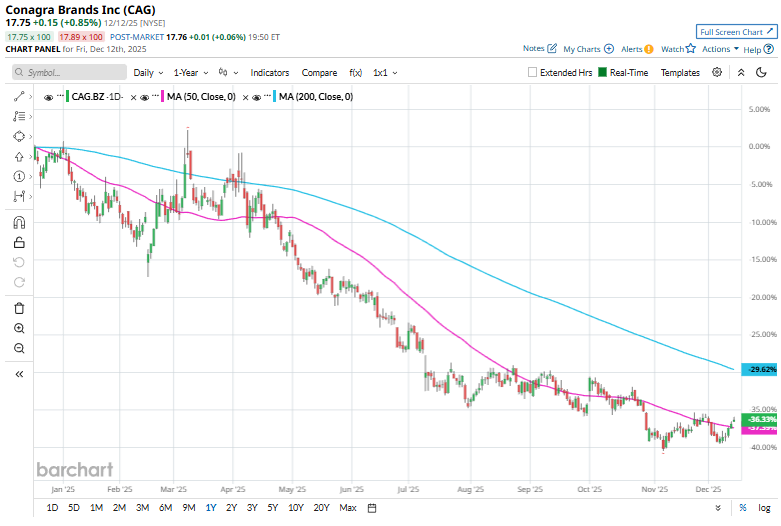The height and width of the screenshot is (526, 781).
Task: Click the zoom in magnifier
Action: (x=19, y=328)
